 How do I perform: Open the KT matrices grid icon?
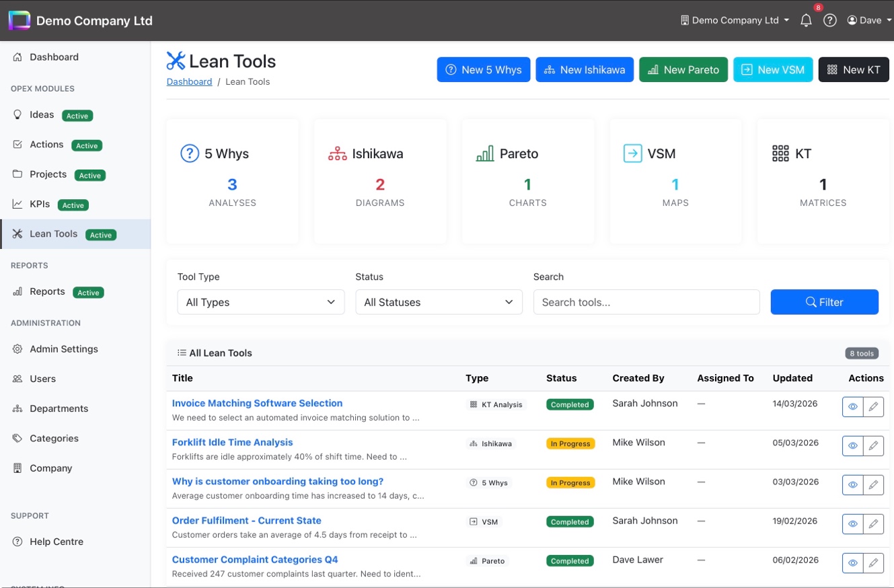click(x=780, y=153)
